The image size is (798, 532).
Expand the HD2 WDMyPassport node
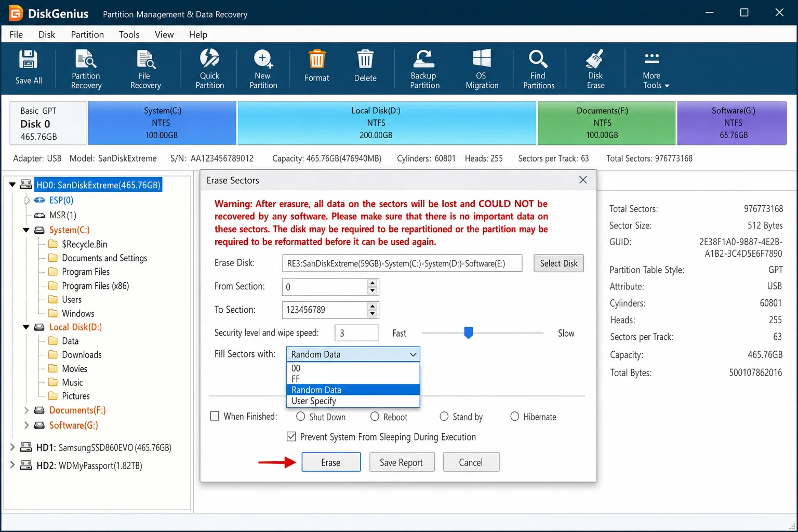(12, 465)
